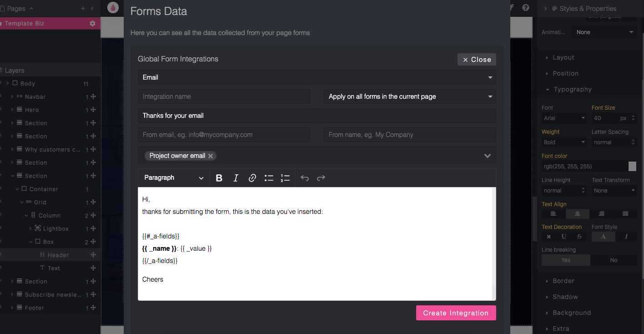Select the Footer layer
The image size is (644, 334).
point(35,308)
